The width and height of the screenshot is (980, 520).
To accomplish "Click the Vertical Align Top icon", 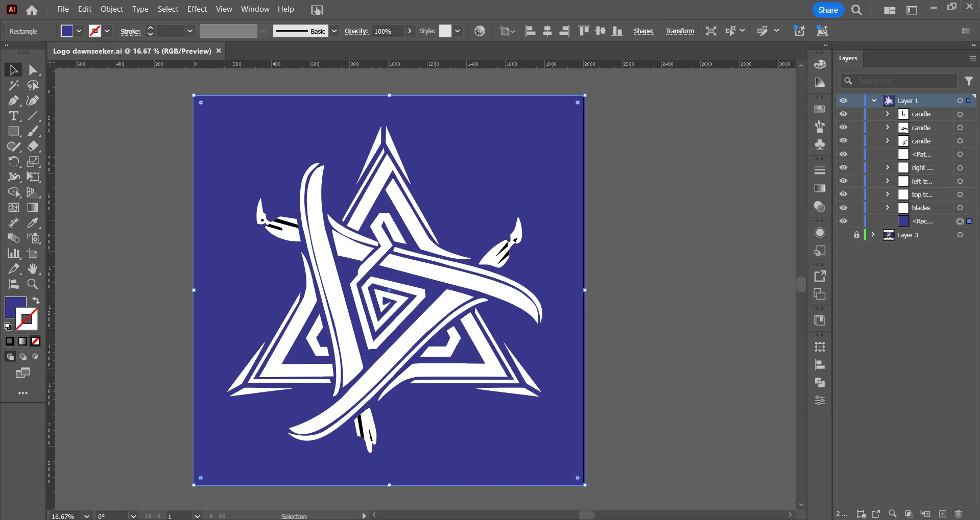I will [x=583, y=31].
